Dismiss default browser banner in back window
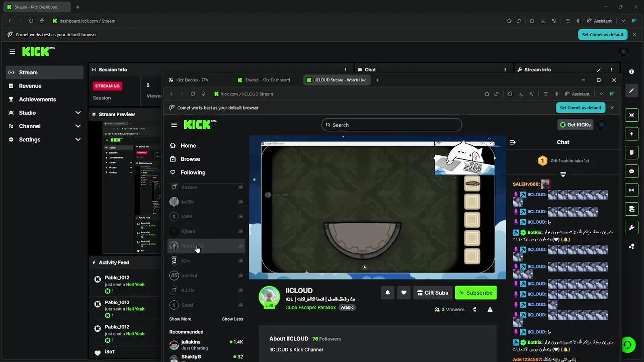 point(634,35)
